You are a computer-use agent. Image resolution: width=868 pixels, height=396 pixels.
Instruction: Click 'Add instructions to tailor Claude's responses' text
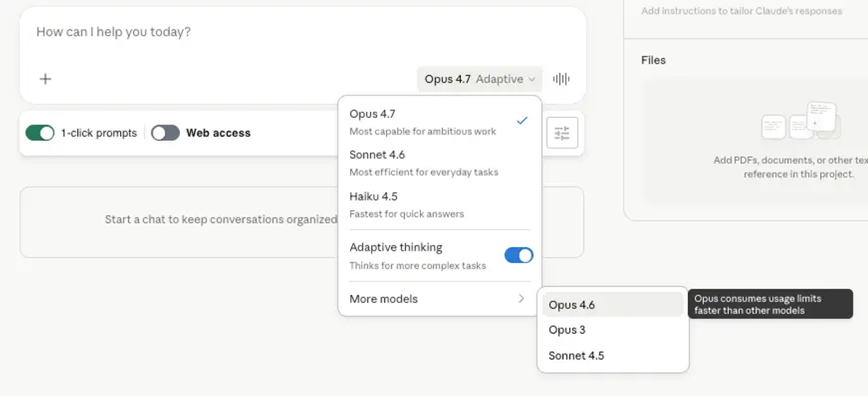click(x=741, y=11)
